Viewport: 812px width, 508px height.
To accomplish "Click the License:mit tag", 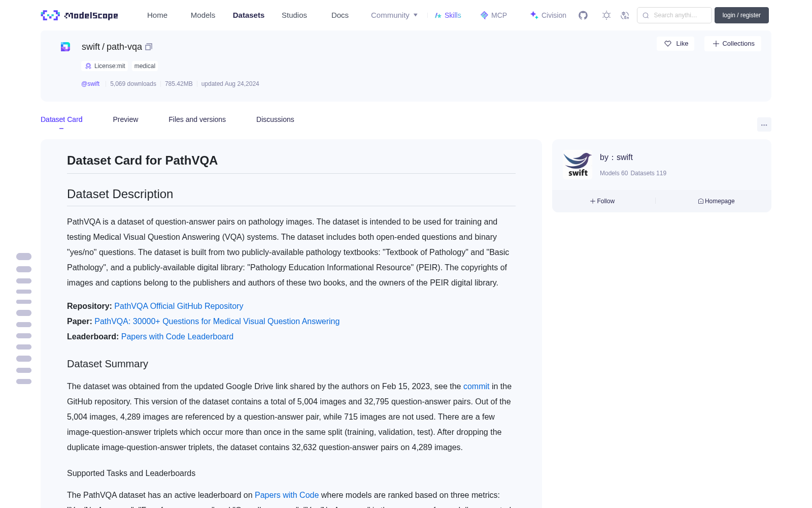I will click(x=105, y=66).
